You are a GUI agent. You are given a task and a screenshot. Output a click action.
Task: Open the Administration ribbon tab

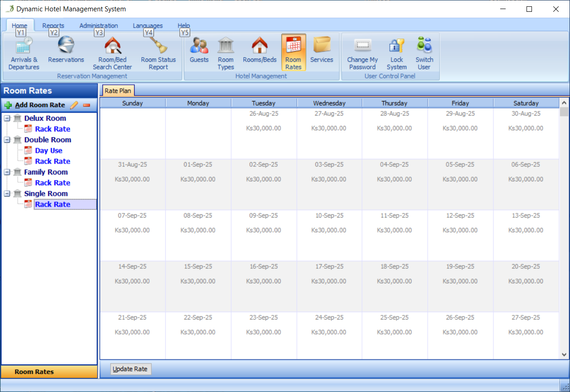(x=98, y=26)
